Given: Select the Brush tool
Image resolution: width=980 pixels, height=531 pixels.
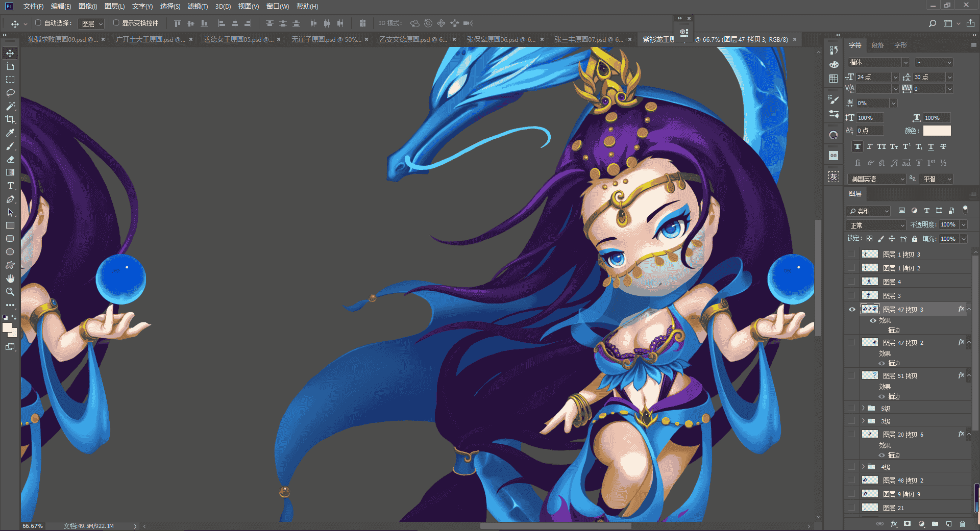Looking at the screenshot, I should (x=10, y=146).
